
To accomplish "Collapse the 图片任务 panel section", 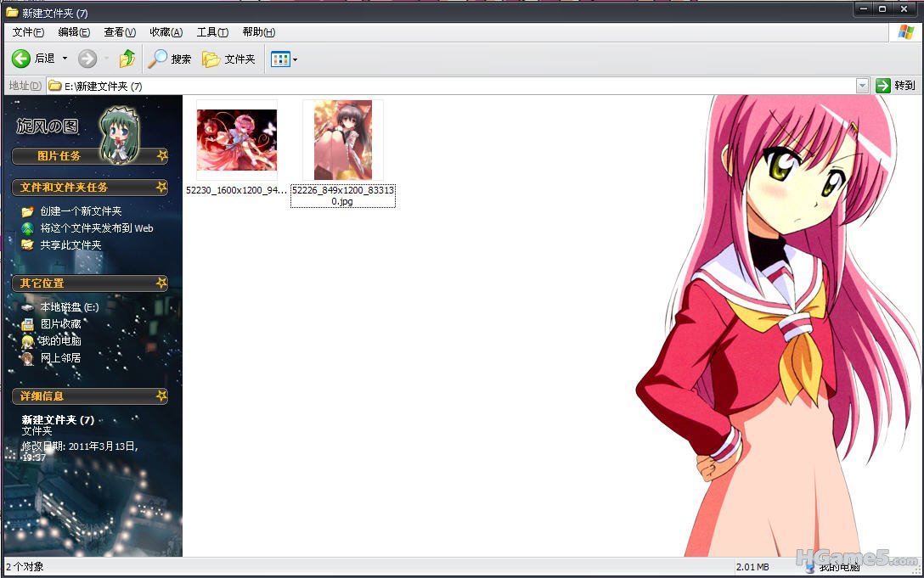I will tap(161, 156).
